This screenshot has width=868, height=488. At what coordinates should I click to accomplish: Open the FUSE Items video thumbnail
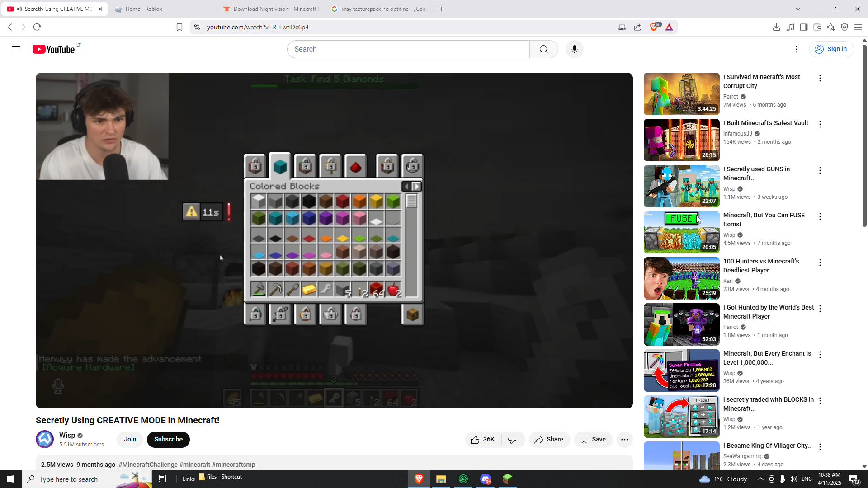pos(681,232)
